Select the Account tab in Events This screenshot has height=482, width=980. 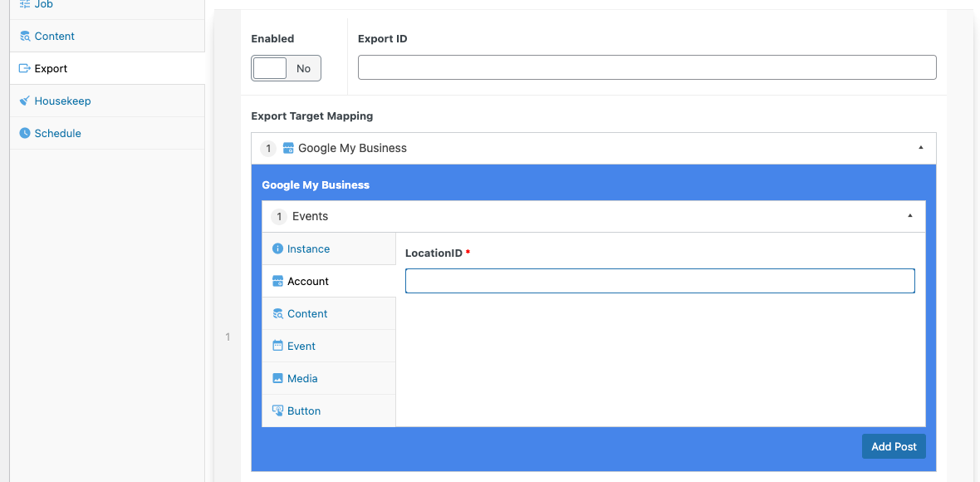pos(329,282)
